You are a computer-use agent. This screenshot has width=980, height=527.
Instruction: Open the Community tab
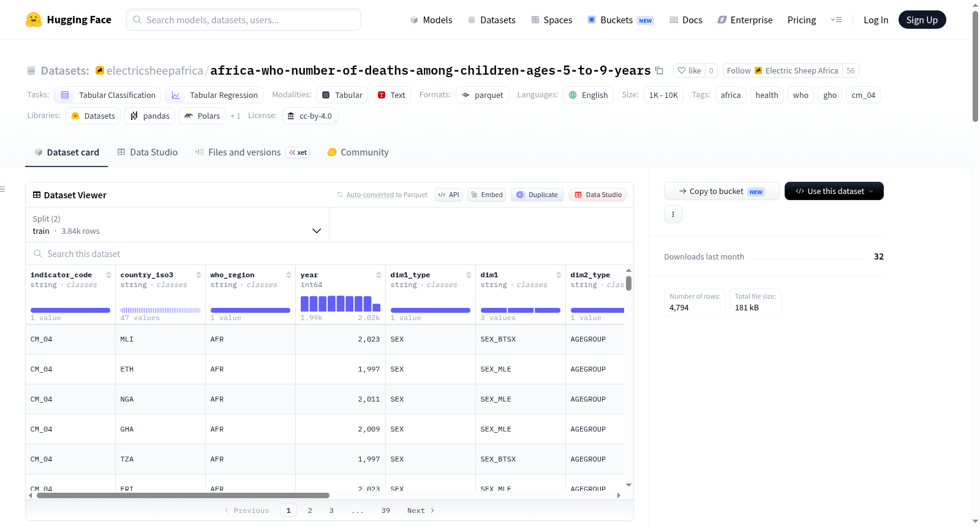coord(358,152)
